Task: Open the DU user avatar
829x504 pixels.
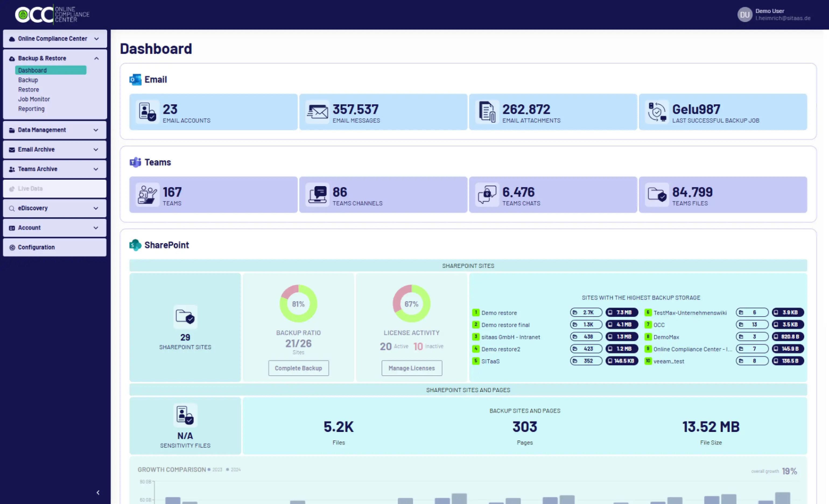Action: coord(744,15)
